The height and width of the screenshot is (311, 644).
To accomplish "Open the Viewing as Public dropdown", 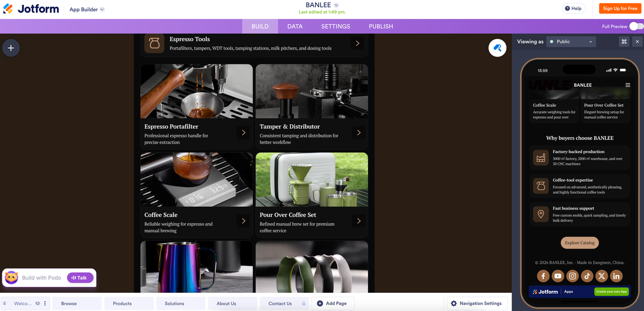I will [572, 42].
